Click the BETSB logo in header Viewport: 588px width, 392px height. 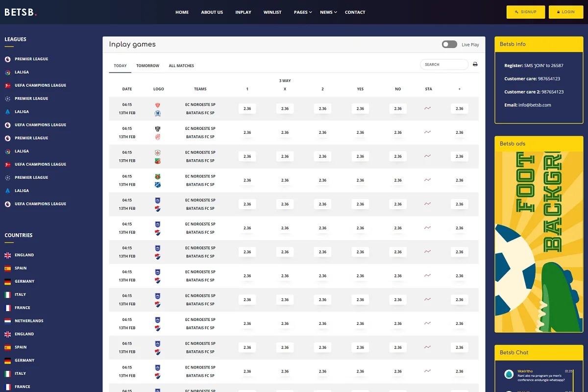(x=21, y=12)
